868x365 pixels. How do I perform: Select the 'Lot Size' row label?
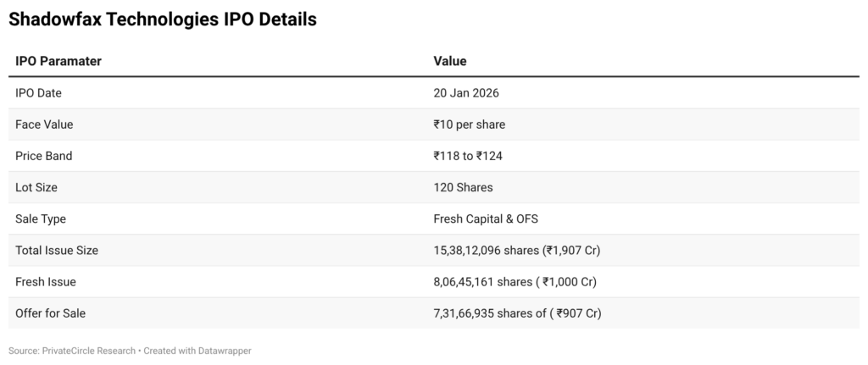pyautogui.click(x=36, y=187)
